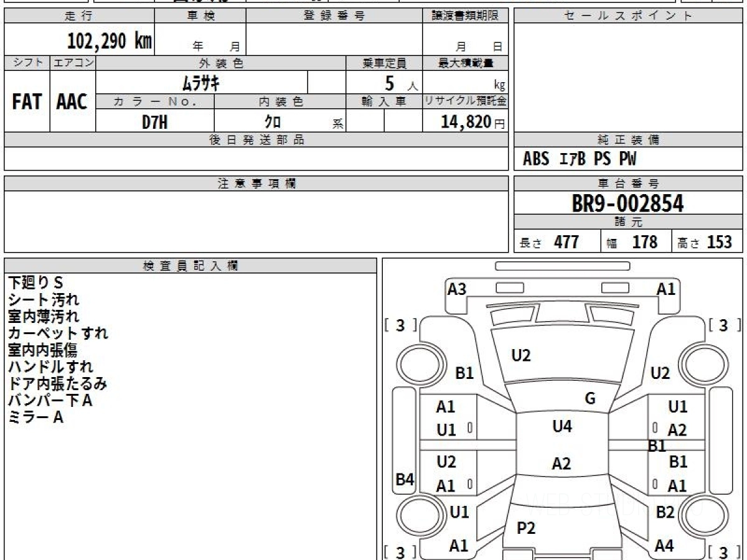Click the カラーNo. header
The height and width of the screenshot is (560, 747).
coord(155,101)
